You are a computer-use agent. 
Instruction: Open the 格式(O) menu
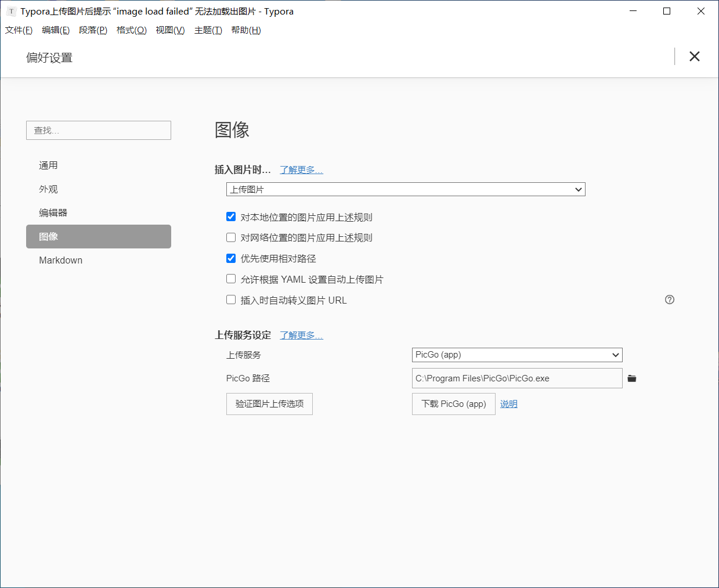coord(131,30)
